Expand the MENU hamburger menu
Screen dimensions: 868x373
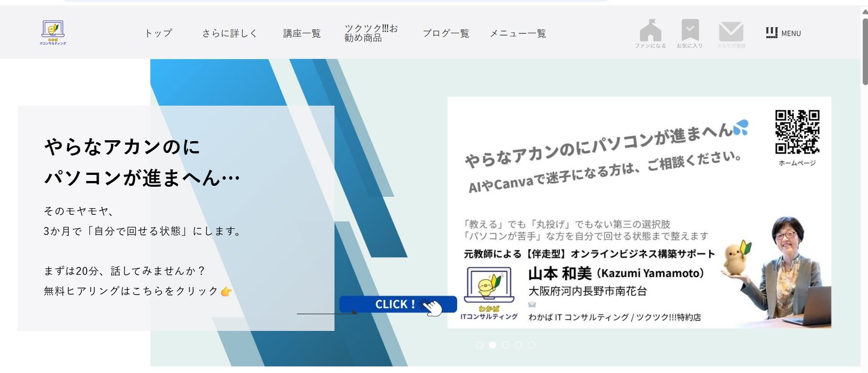tap(783, 33)
